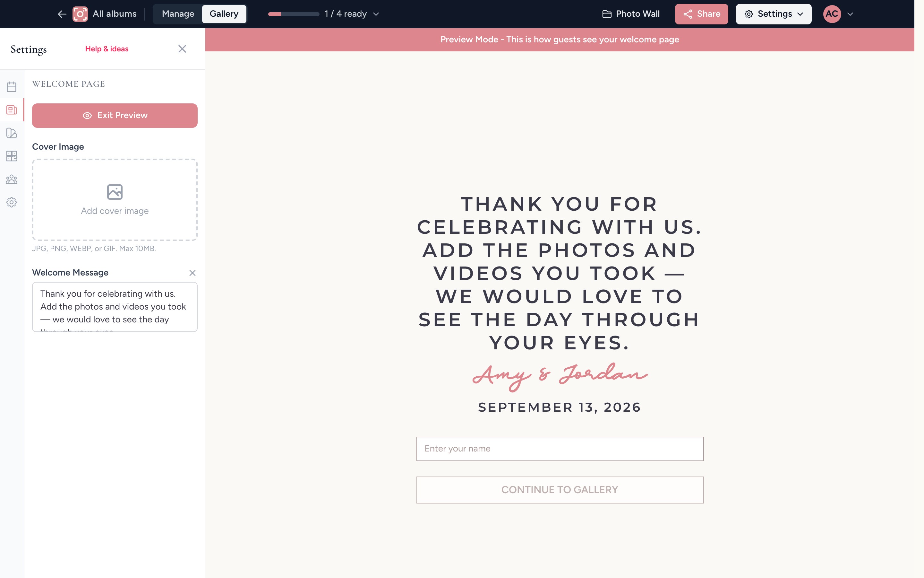Click the JPG, PNG, WEBP file hint

[94, 249]
